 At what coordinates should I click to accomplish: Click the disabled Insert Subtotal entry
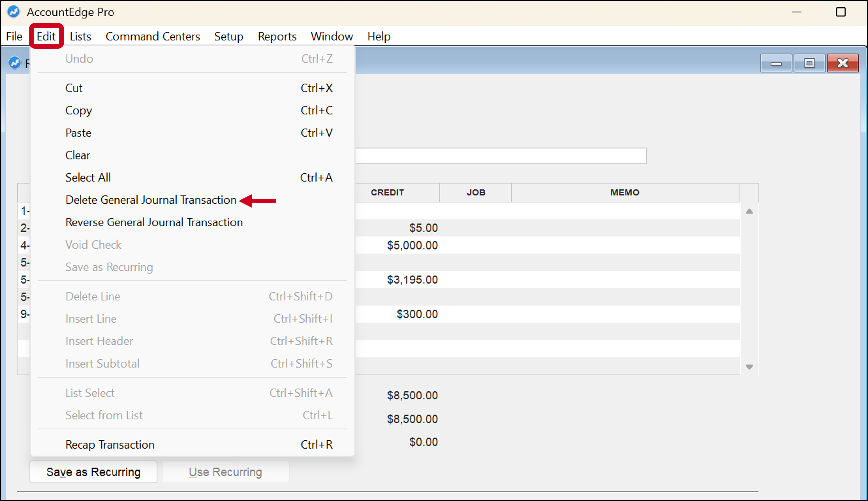pos(192,363)
